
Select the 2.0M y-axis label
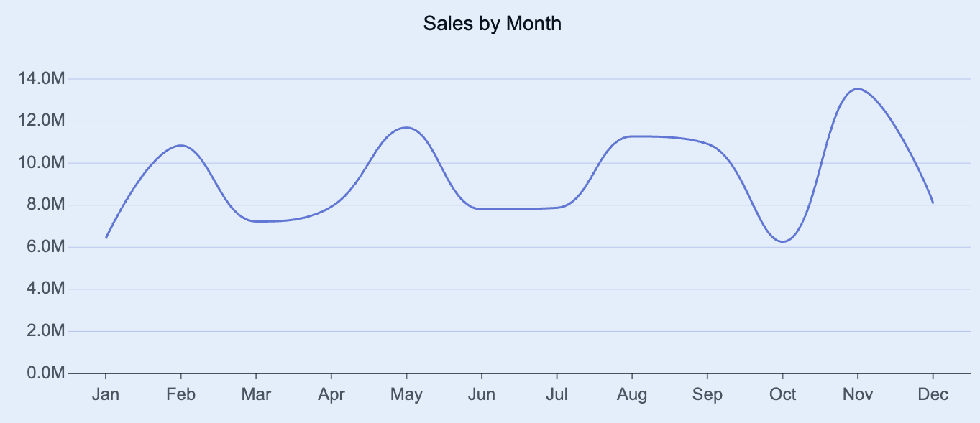(x=44, y=331)
